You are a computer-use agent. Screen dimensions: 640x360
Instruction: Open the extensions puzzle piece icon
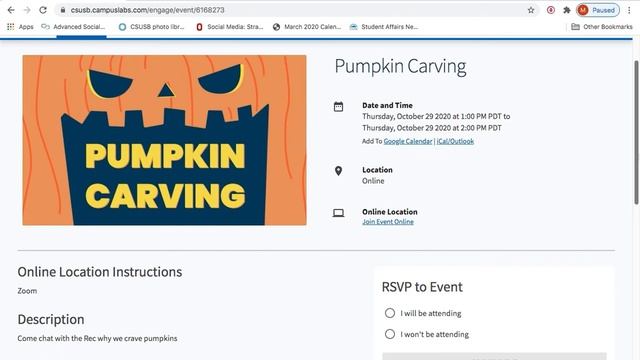[567, 10]
